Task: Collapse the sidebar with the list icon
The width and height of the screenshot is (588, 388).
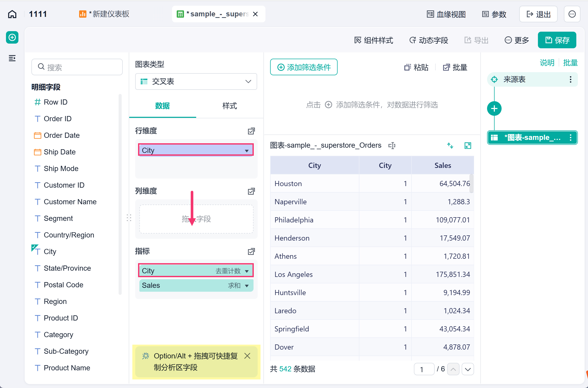Action: (12, 58)
